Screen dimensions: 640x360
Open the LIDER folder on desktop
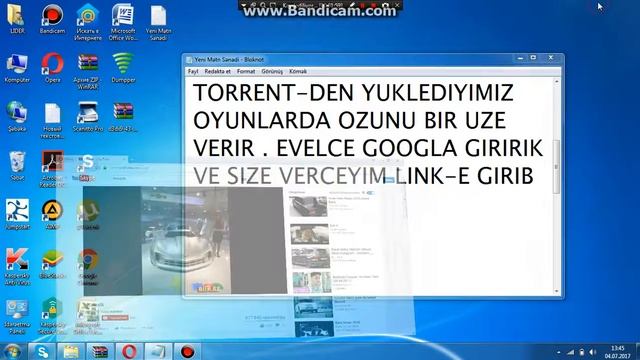point(17,19)
